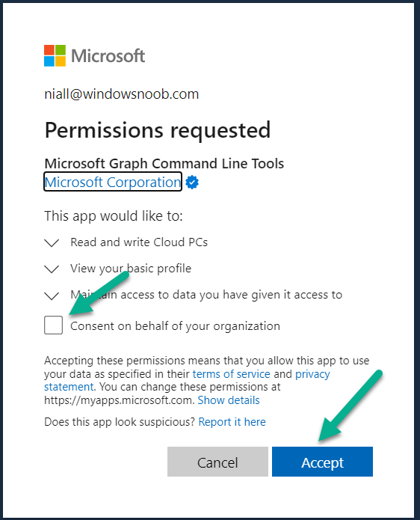Click the Maintain access to data permission text
This screenshot has height=520, width=420.
206,295
